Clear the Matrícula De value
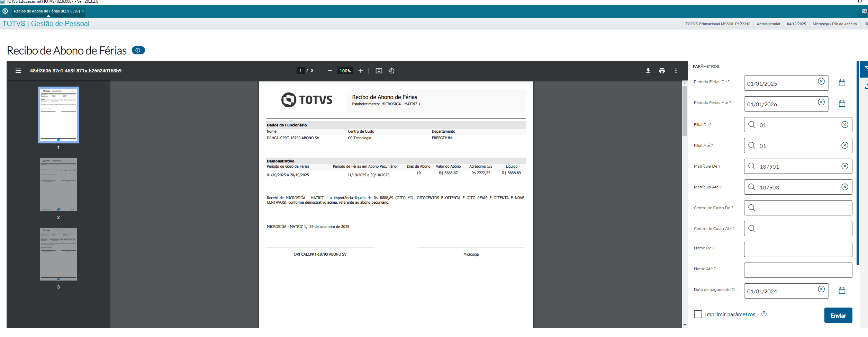Screen dimensions: 868x337 tap(845, 166)
